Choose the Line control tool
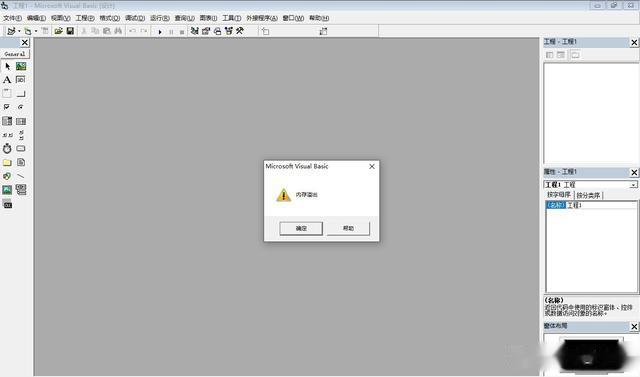 (x=21, y=176)
